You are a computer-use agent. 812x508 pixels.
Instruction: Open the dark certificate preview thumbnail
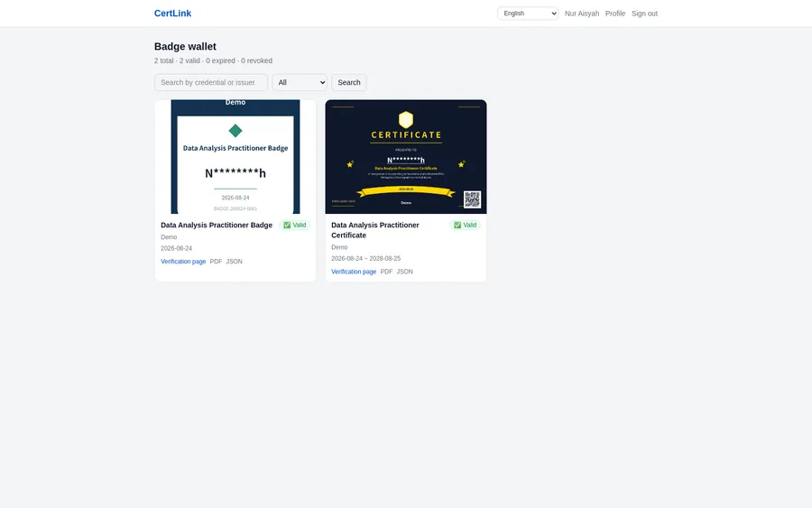click(x=405, y=156)
